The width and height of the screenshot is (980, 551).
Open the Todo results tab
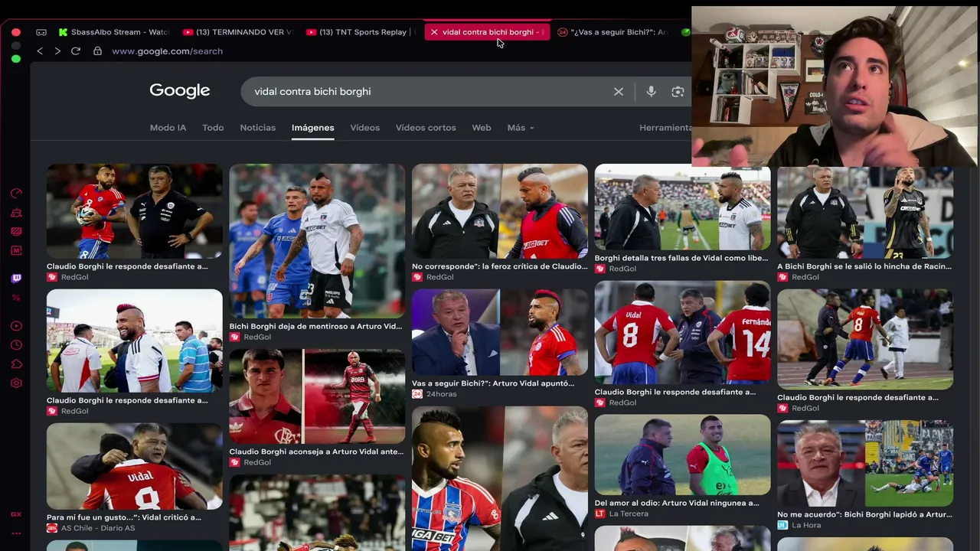click(213, 128)
